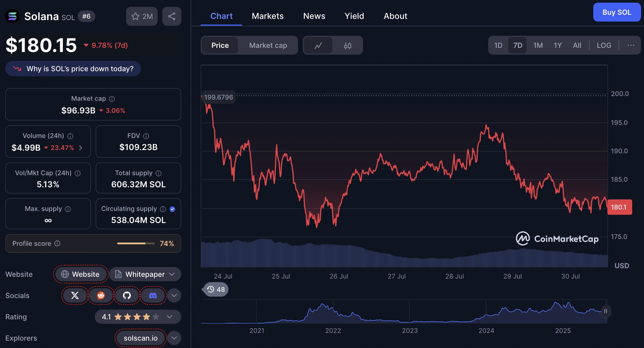This screenshot has width=644, height=348.
Task: Set chart range to 1Y
Action: point(558,45)
